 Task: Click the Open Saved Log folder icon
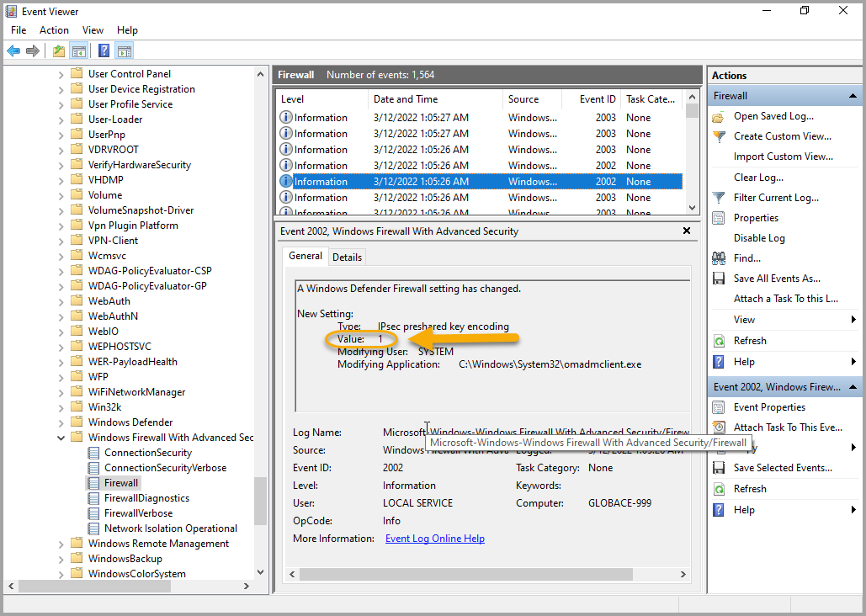point(719,116)
